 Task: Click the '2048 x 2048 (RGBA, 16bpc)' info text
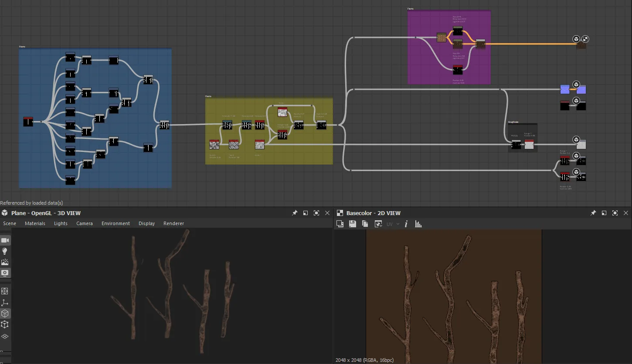click(x=364, y=360)
